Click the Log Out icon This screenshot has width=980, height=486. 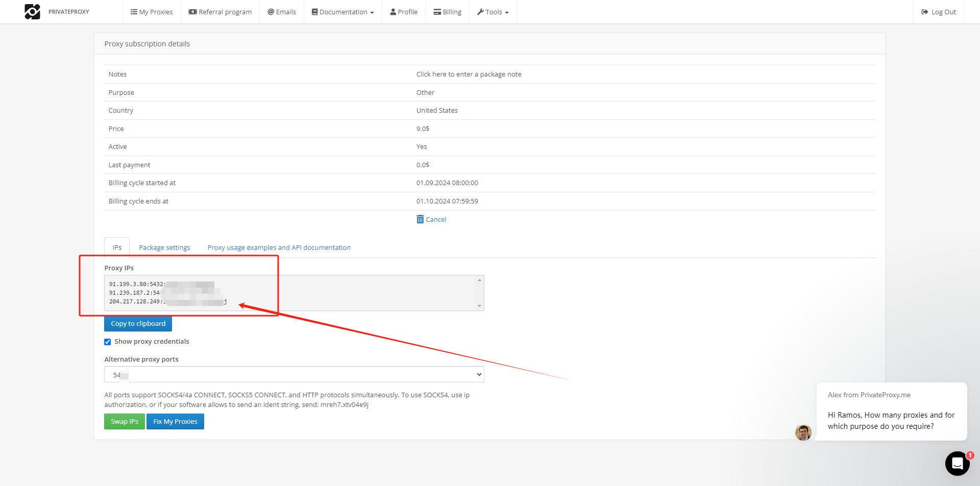coord(924,12)
